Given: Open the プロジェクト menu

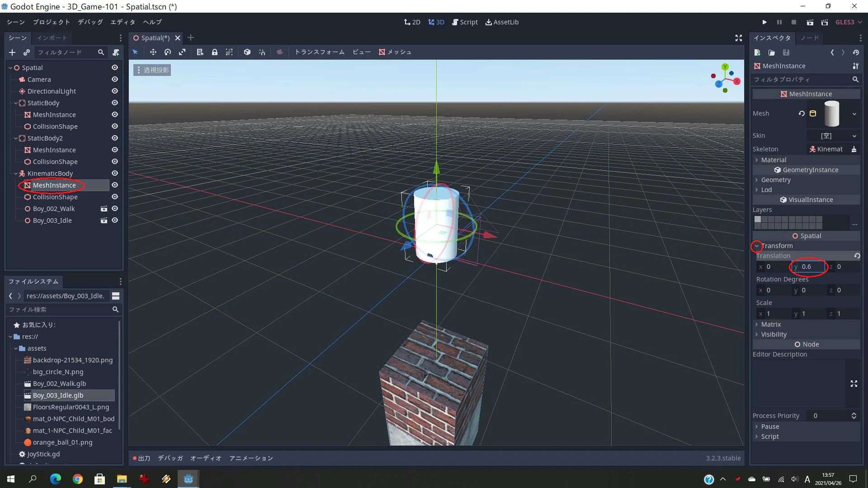Looking at the screenshot, I should (x=51, y=22).
